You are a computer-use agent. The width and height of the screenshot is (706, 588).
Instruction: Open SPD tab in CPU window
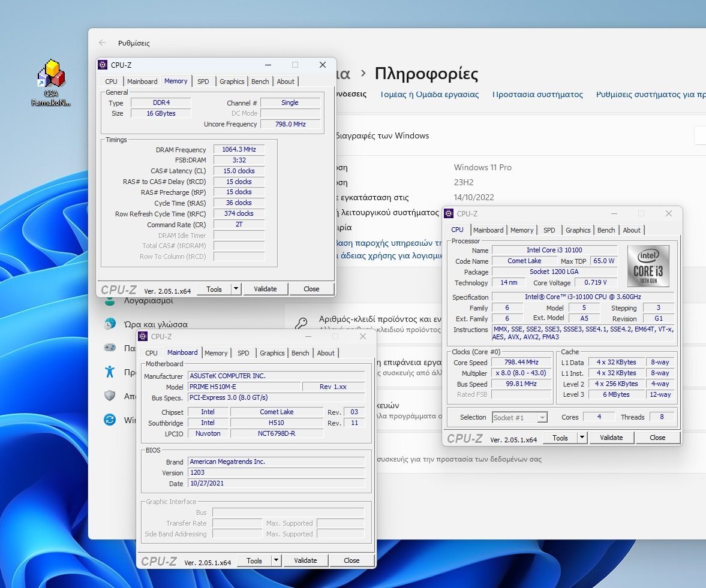tap(549, 230)
